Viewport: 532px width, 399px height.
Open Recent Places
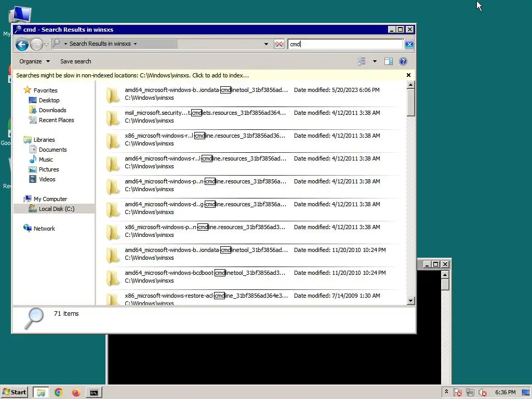56,120
